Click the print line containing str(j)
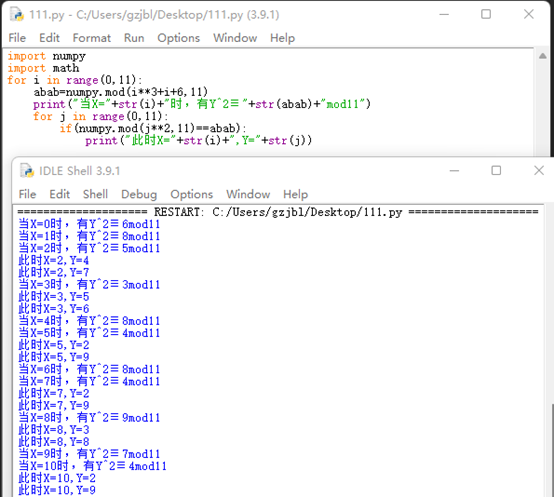Viewport: 554px width, 497px height. coord(199,140)
